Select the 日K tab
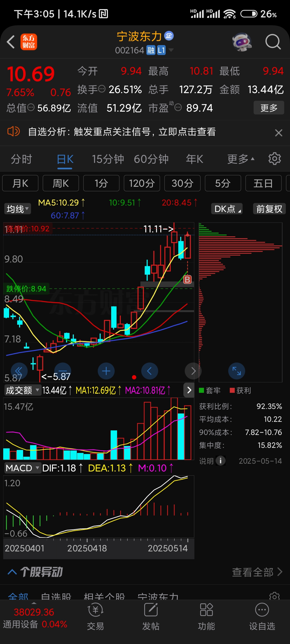The width and height of the screenshot is (290, 644). click(x=65, y=159)
